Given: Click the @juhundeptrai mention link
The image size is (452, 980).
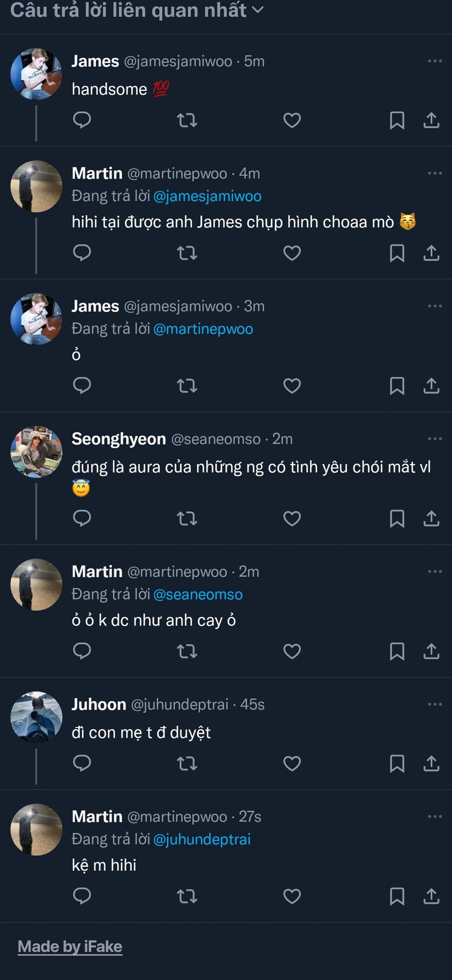Looking at the screenshot, I should tap(202, 840).
